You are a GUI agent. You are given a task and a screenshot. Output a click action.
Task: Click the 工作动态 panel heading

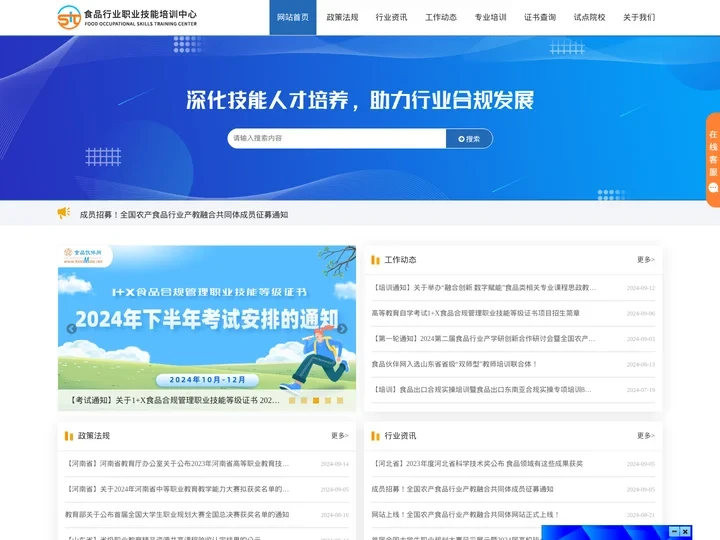point(400,260)
